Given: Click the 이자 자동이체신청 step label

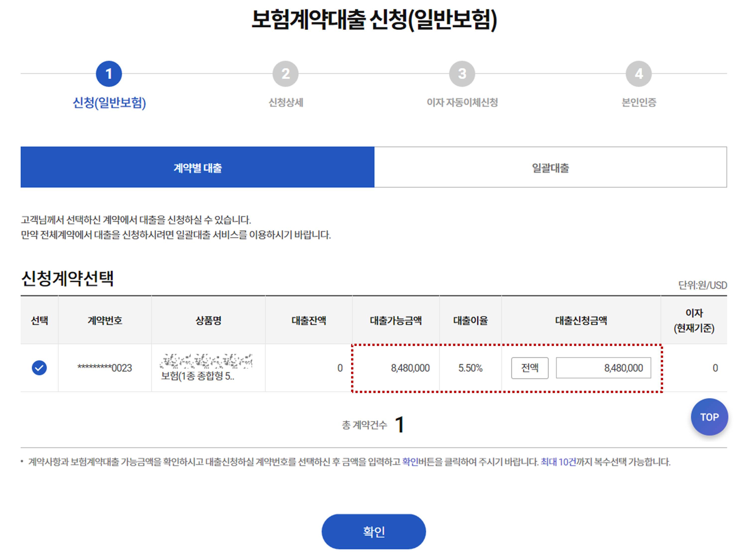Looking at the screenshot, I should click(462, 103).
